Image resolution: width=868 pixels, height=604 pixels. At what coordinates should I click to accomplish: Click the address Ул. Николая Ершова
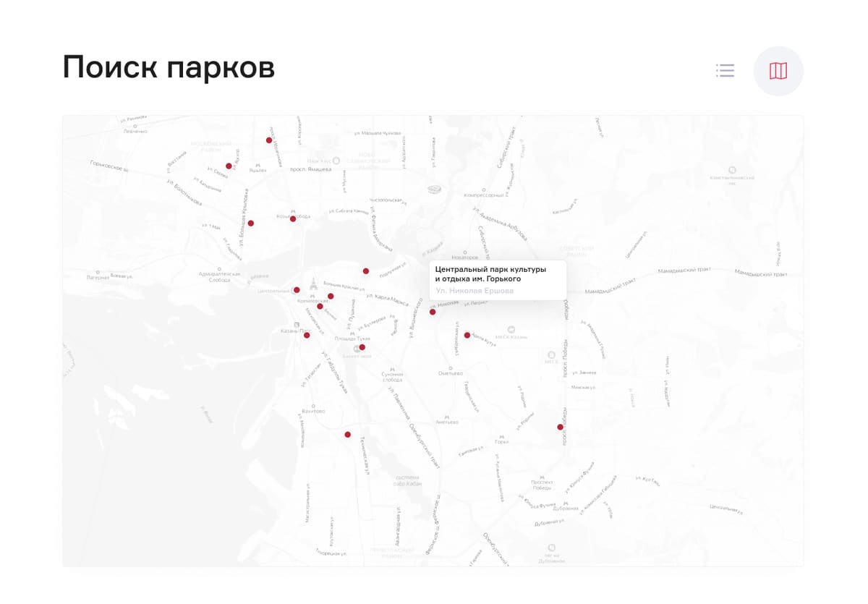[475, 291]
